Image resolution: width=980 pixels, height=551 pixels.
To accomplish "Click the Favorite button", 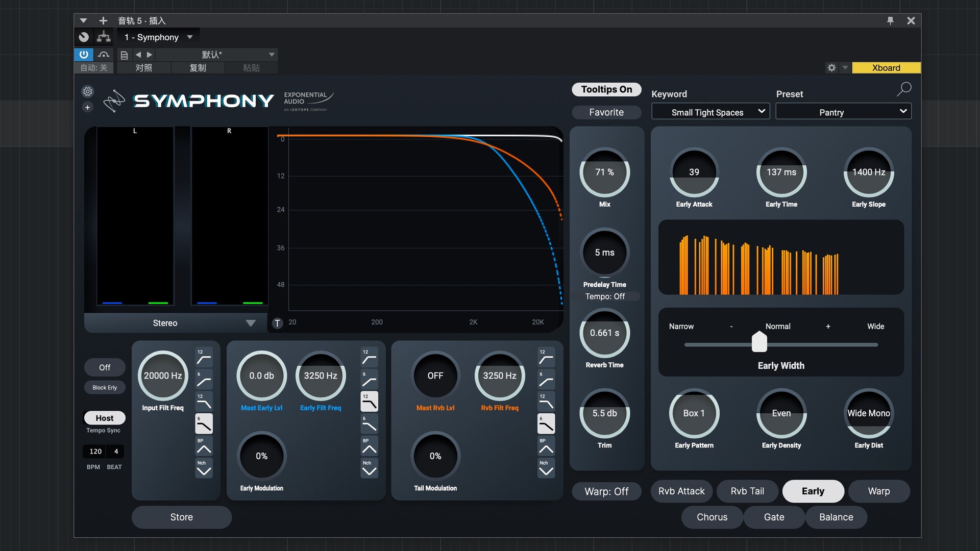I will 606,112.
